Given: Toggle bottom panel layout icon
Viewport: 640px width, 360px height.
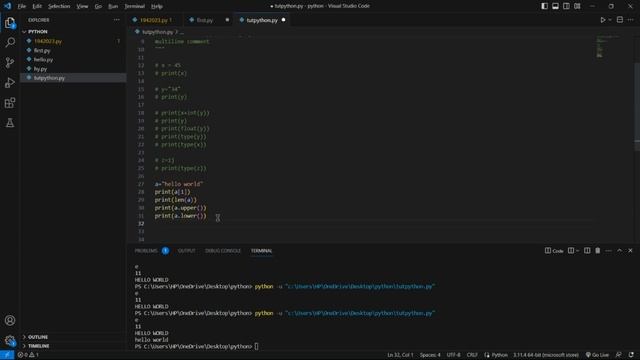Looking at the screenshot, I should (556, 6).
